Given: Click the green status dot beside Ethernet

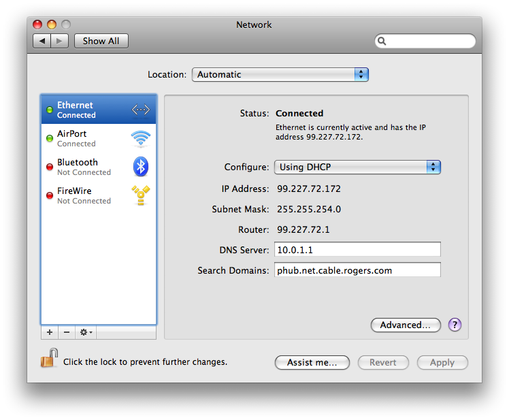Looking at the screenshot, I should (50, 110).
